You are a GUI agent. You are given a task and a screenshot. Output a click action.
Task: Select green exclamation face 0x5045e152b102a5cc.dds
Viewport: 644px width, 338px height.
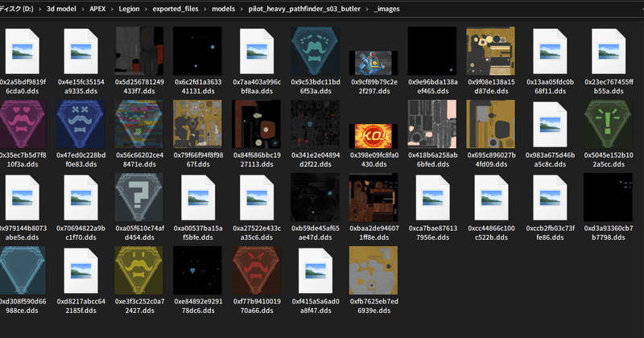pos(609,124)
